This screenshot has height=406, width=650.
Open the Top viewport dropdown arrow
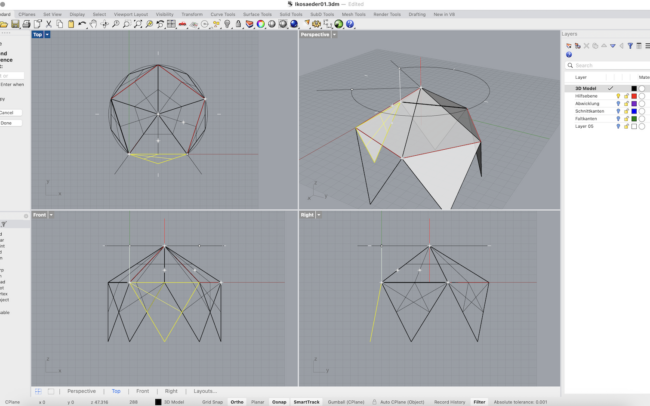pyautogui.click(x=47, y=34)
